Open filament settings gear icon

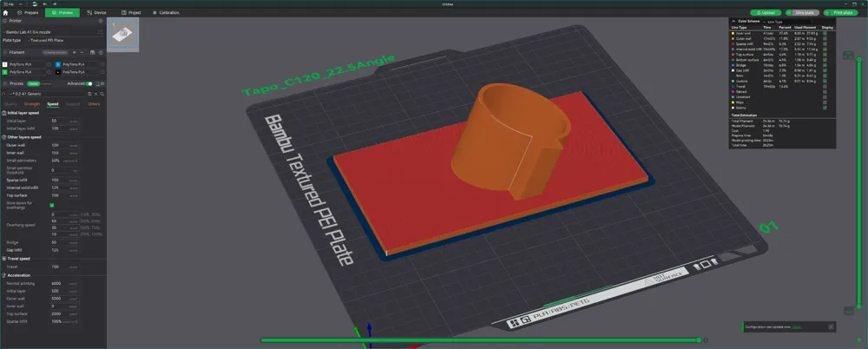100,52
